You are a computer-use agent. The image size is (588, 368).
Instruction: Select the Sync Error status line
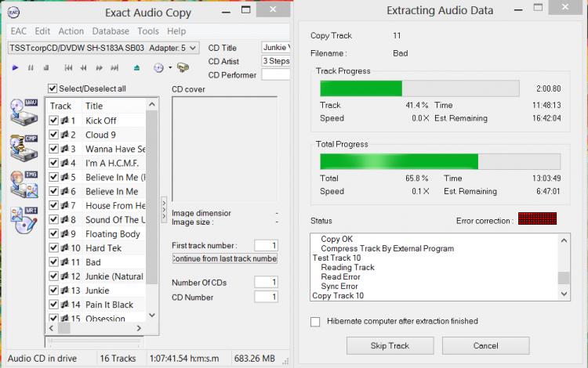tap(339, 286)
